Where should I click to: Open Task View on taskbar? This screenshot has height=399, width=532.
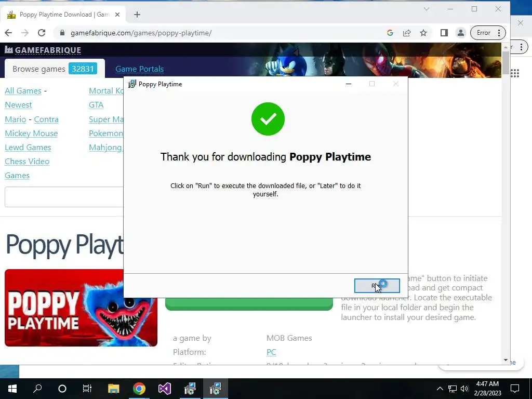(x=87, y=389)
